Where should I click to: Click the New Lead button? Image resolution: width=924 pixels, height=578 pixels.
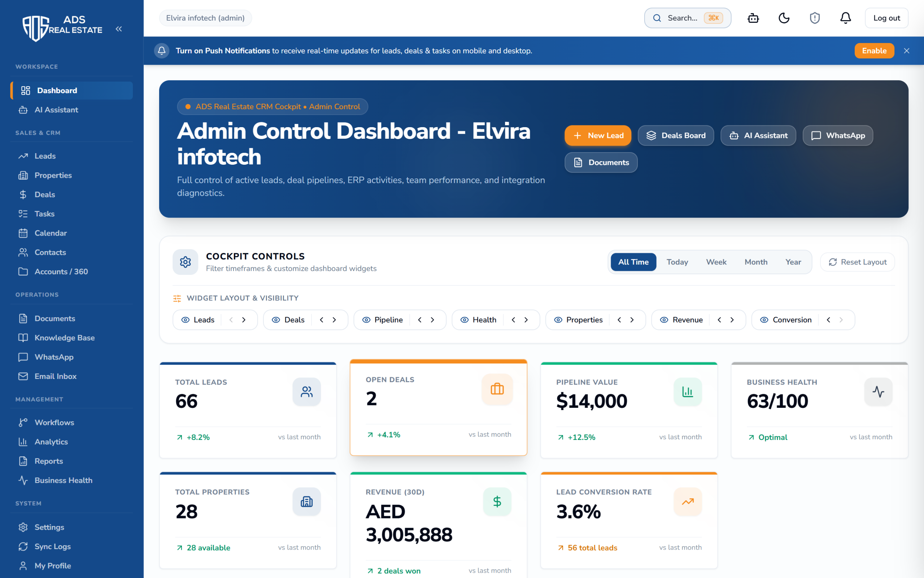pos(598,135)
